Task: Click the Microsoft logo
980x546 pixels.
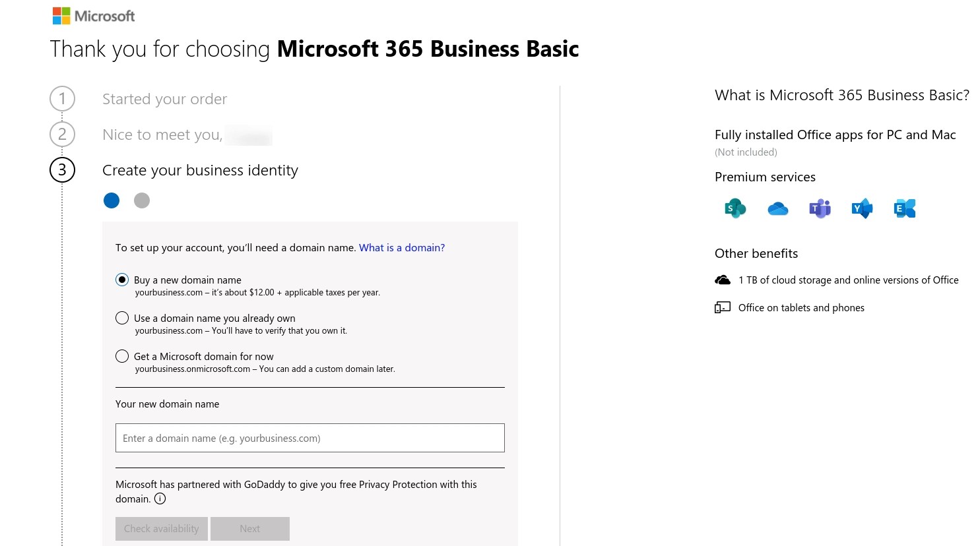Action: (93, 15)
